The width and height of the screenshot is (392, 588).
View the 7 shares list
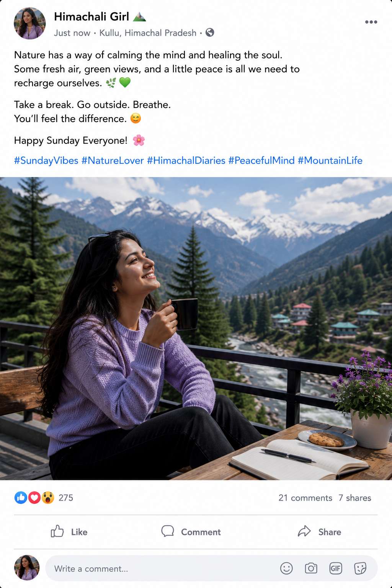[x=355, y=498]
